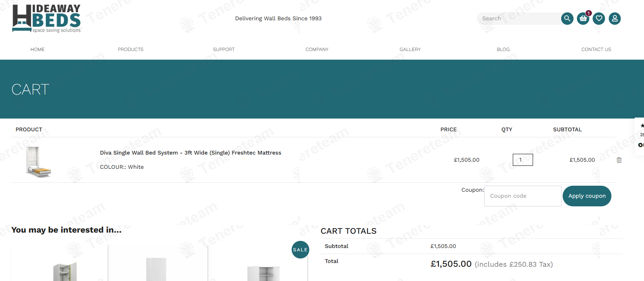Open the wall bed product thumbnail
The width and height of the screenshot is (644, 281).
click(x=38, y=162)
